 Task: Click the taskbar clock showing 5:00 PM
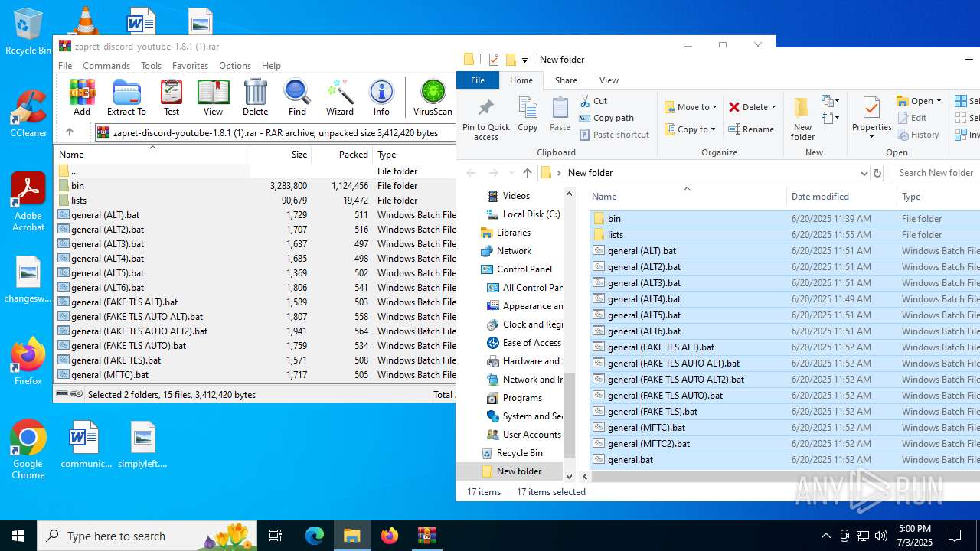tap(914, 536)
